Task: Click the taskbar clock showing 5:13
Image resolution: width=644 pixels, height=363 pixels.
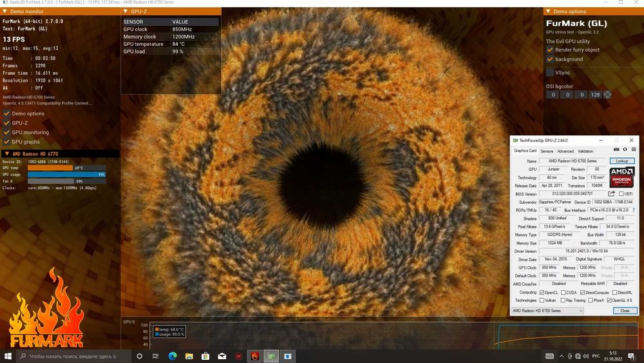Action: click(x=613, y=356)
